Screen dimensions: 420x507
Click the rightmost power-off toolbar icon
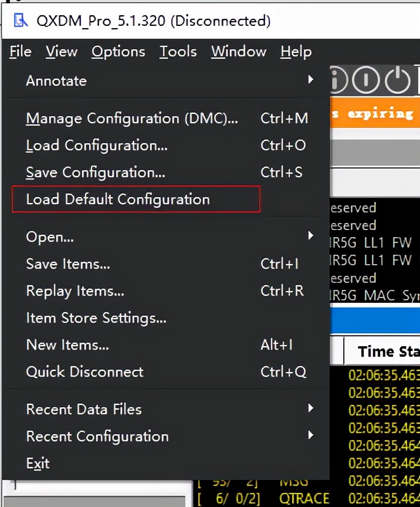click(398, 80)
